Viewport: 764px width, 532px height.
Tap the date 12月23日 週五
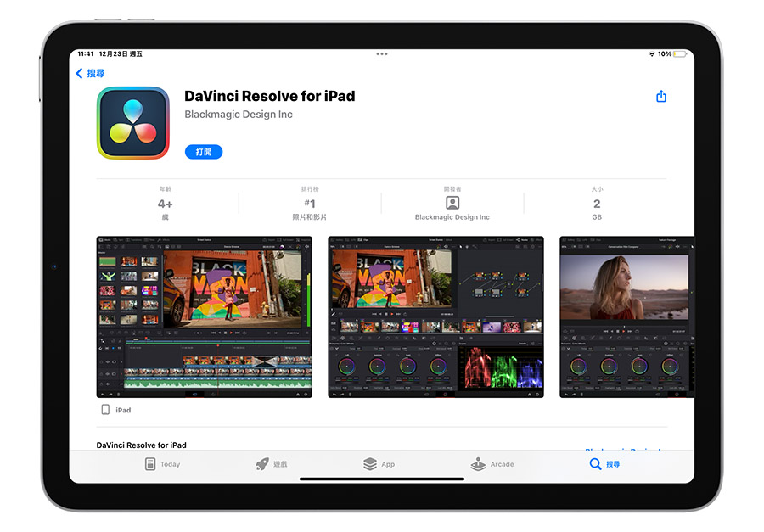pos(121,54)
